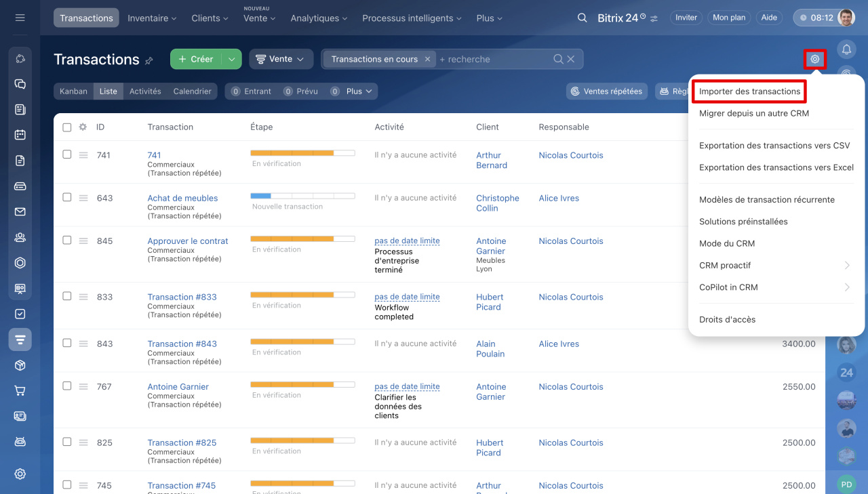Viewport: 868px width, 494px height.
Task: Clear the search filter with the X icon
Action: click(571, 59)
